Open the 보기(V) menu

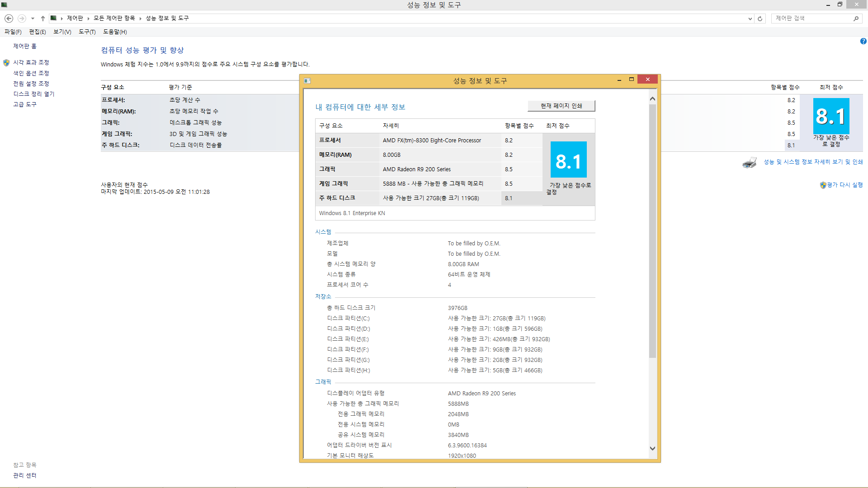(x=62, y=32)
